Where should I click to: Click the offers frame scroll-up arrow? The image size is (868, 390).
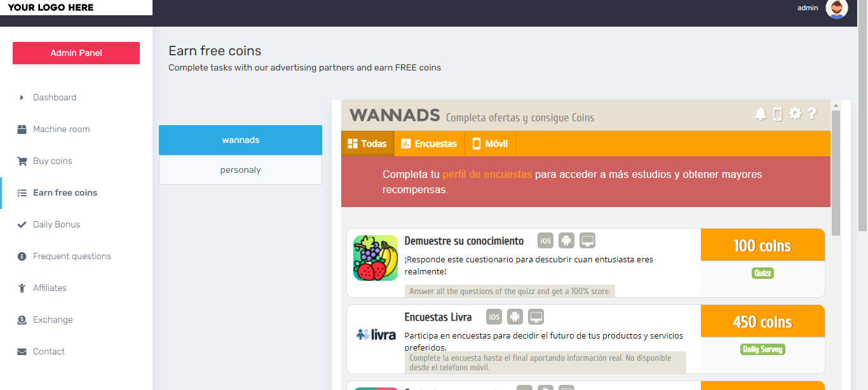(x=836, y=105)
